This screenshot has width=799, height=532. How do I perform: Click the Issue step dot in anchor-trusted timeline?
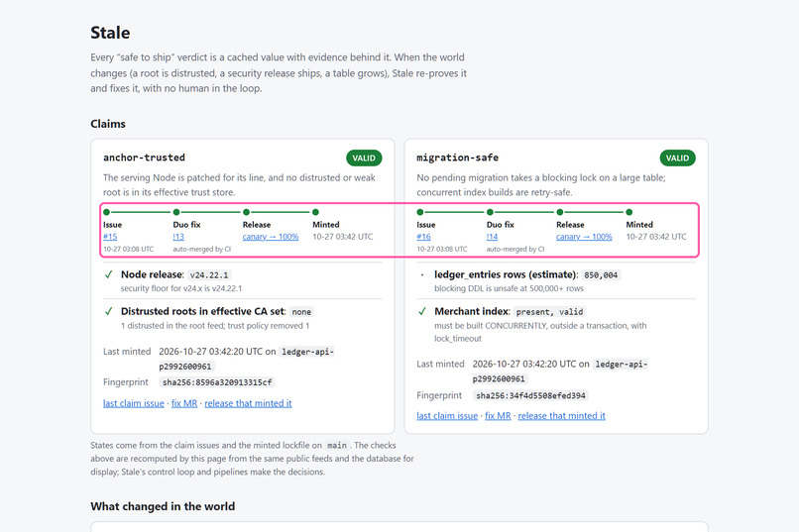point(106,212)
